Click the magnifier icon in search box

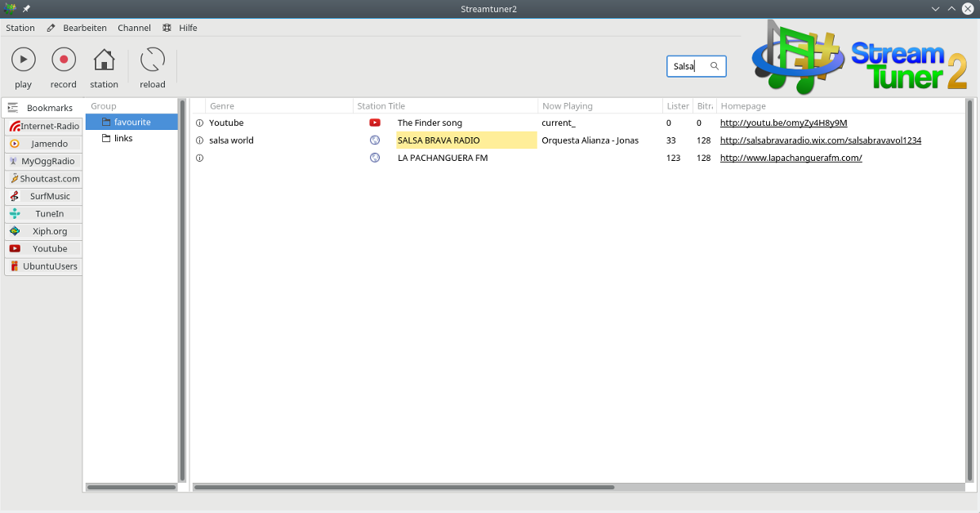point(715,66)
